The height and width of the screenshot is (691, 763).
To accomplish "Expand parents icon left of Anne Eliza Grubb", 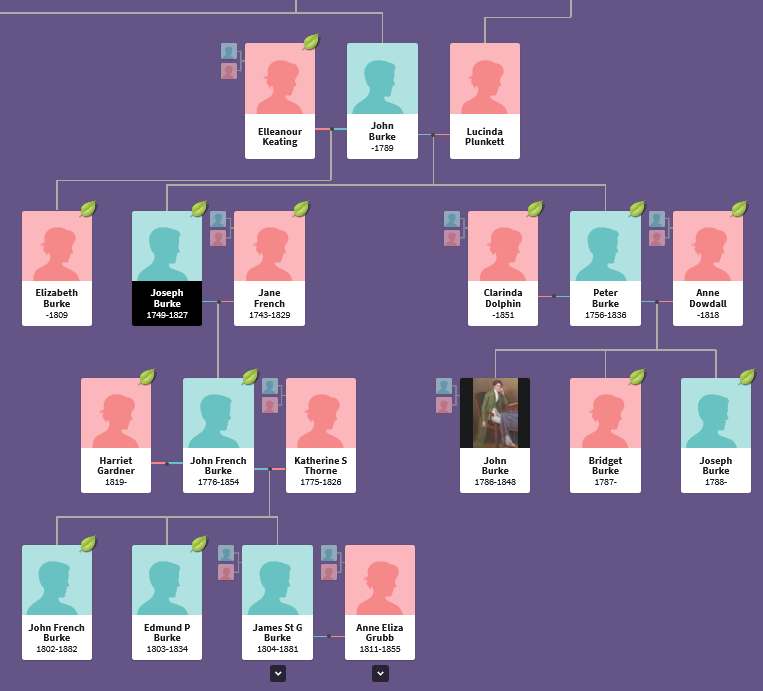I will point(329,562).
